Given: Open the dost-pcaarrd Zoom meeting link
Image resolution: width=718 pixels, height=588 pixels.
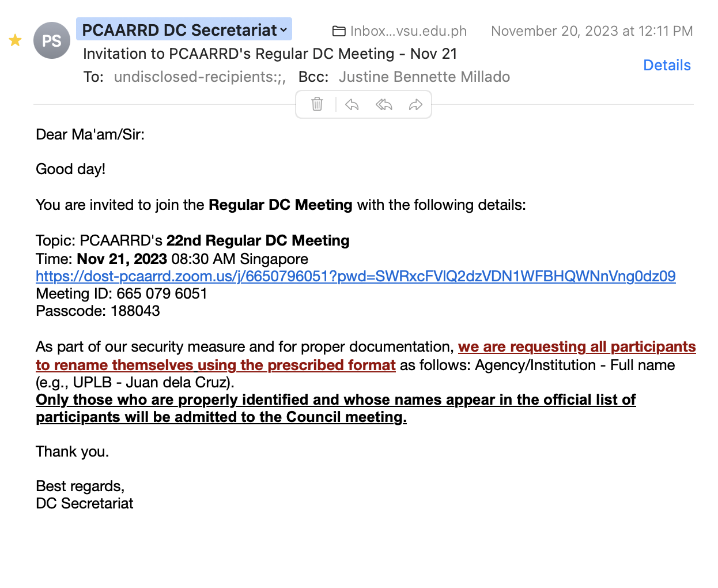Looking at the screenshot, I should (x=356, y=277).
